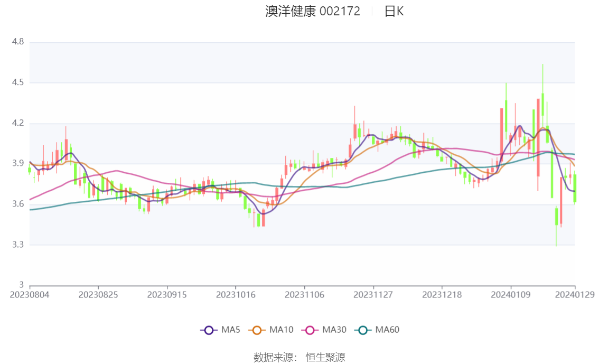This screenshot has height=364, width=599.
Task: Click y-axis value 4.5
Action: 17,82
